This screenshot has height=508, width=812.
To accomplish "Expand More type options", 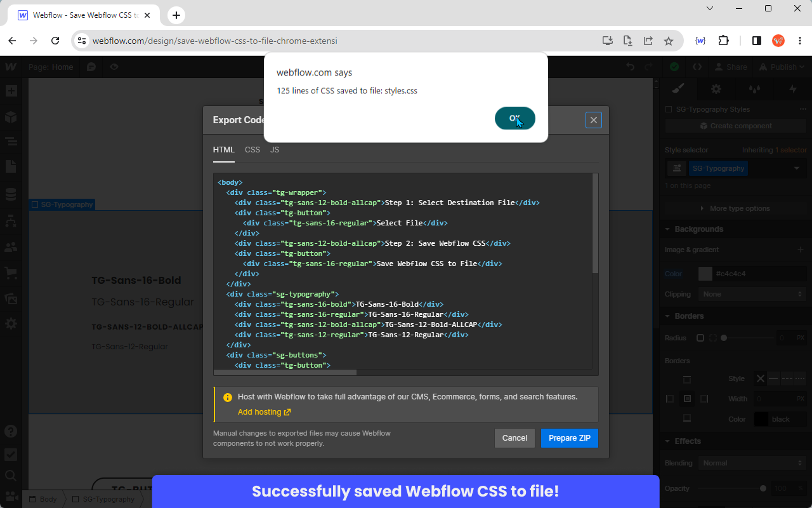I will [735, 208].
